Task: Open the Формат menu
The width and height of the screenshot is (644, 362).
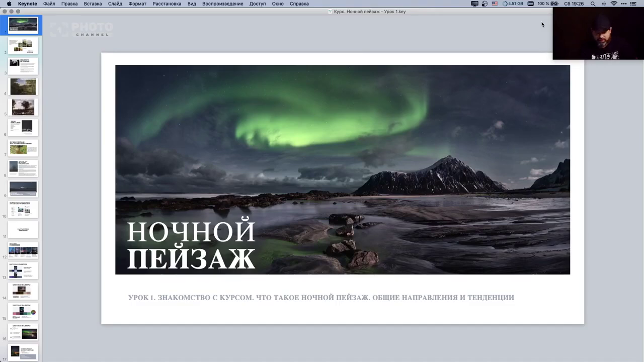Action: pos(137,4)
